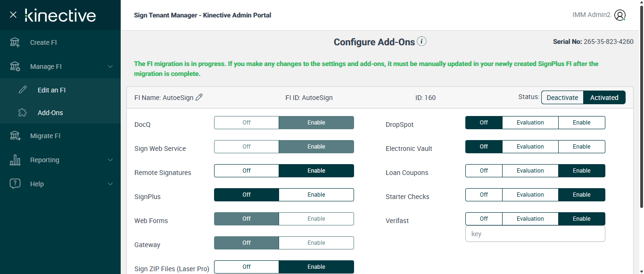The image size is (644, 274).
Task: Click the Manage FI gear-bank icon
Action: pos(15,66)
